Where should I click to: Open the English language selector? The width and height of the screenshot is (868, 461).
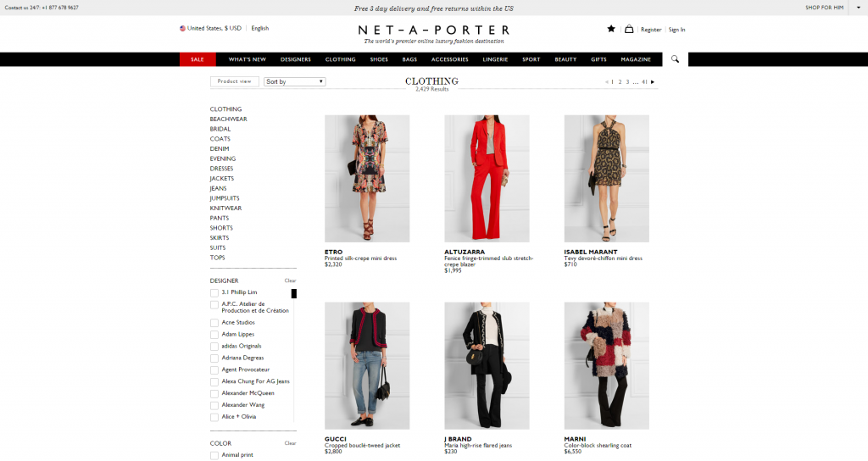(x=259, y=28)
